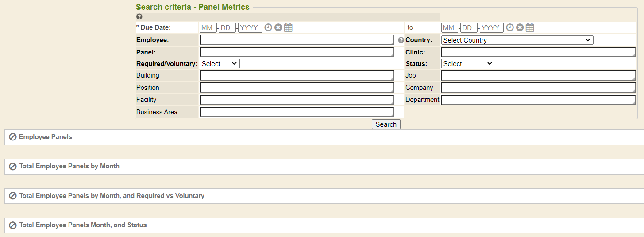Open the Select Country dropdown
Image resolution: width=644 pixels, height=237 pixels.
pyautogui.click(x=517, y=40)
